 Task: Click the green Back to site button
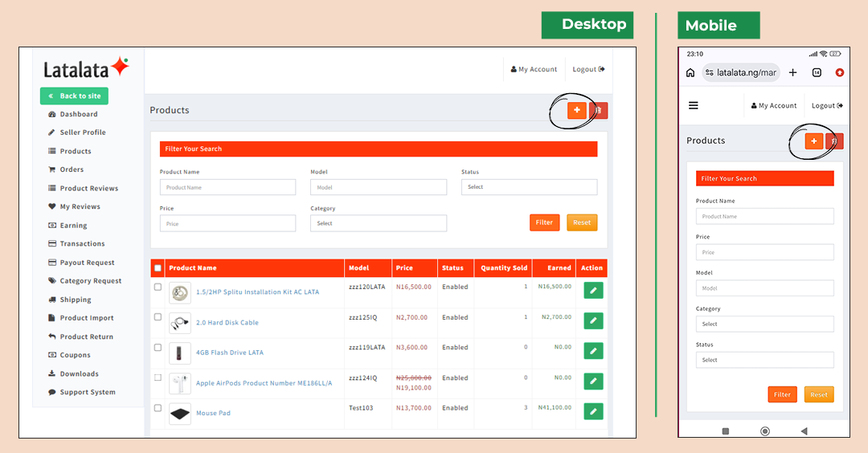click(74, 96)
